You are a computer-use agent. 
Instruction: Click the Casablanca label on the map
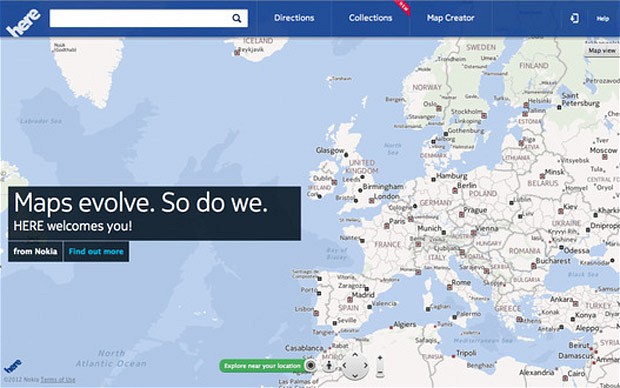(x=304, y=348)
